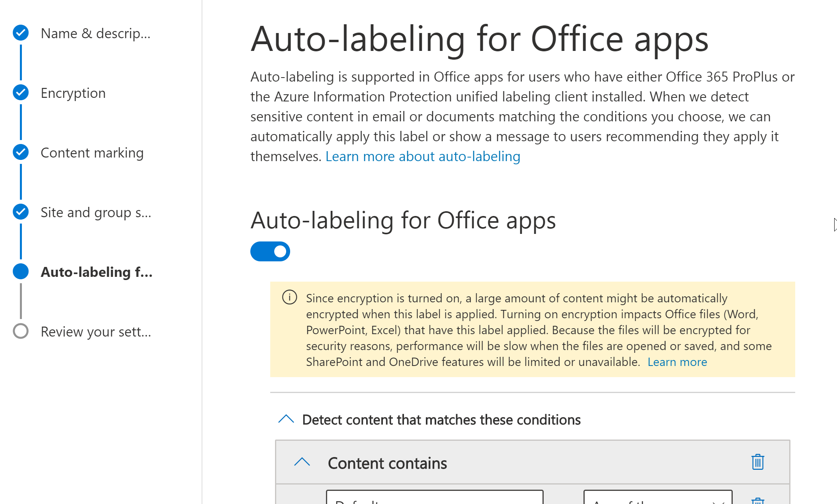Open "Learn more about auto-labeling" link
Image resolution: width=837 pixels, height=504 pixels.
[x=423, y=156]
